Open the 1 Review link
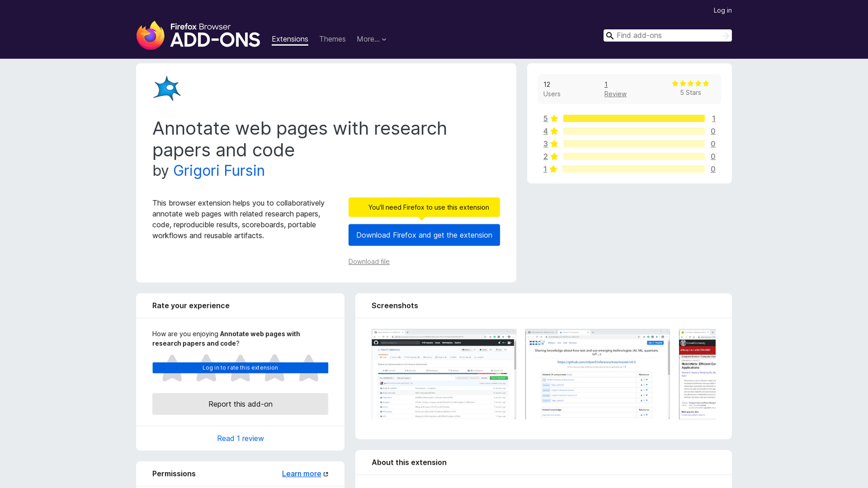 (615, 89)
